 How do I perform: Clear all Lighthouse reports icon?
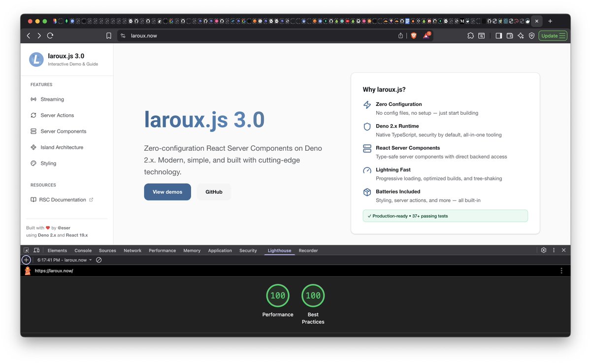(98, 260)
